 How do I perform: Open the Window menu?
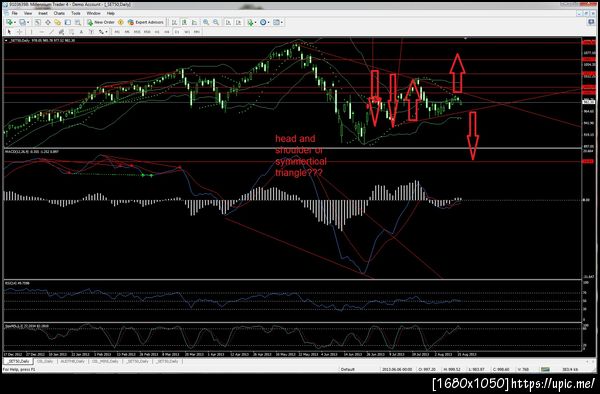tap(93, 13)
